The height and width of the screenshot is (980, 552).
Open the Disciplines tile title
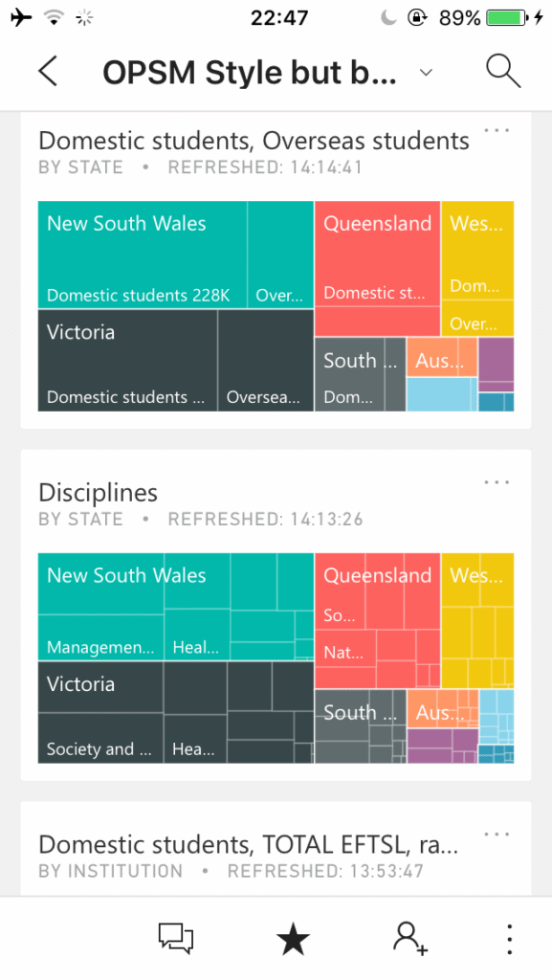pos(98,493)
